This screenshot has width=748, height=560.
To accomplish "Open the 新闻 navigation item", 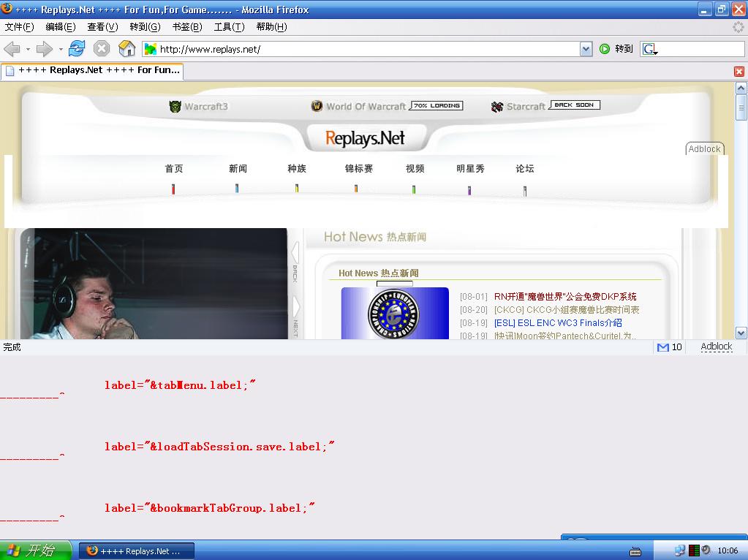I will [238, 168].
